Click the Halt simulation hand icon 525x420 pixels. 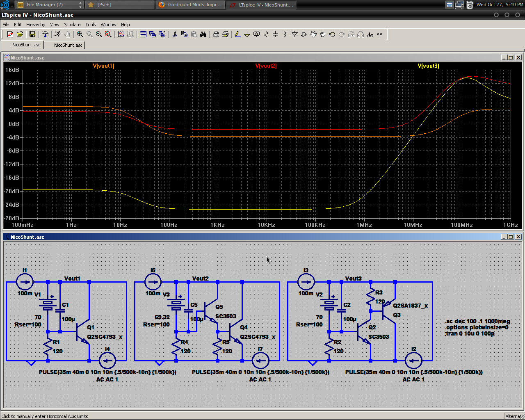[67, 34]
